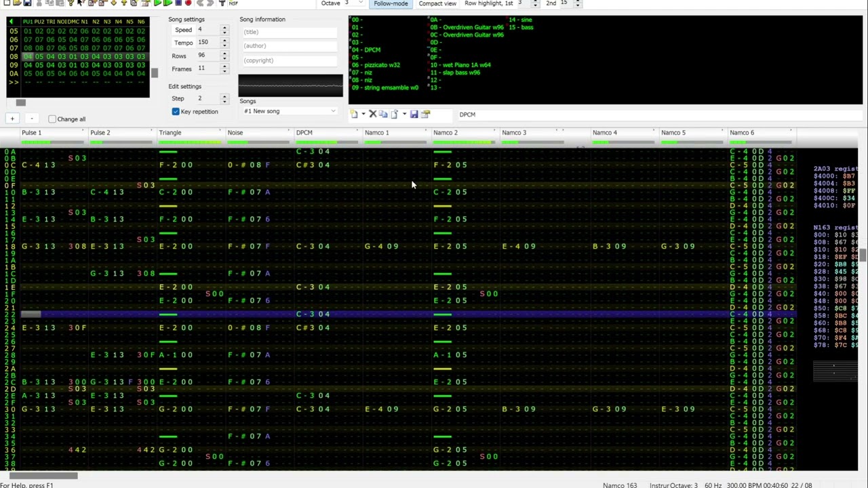Select instrument 09 - string emsamble w0

point(384,87)
